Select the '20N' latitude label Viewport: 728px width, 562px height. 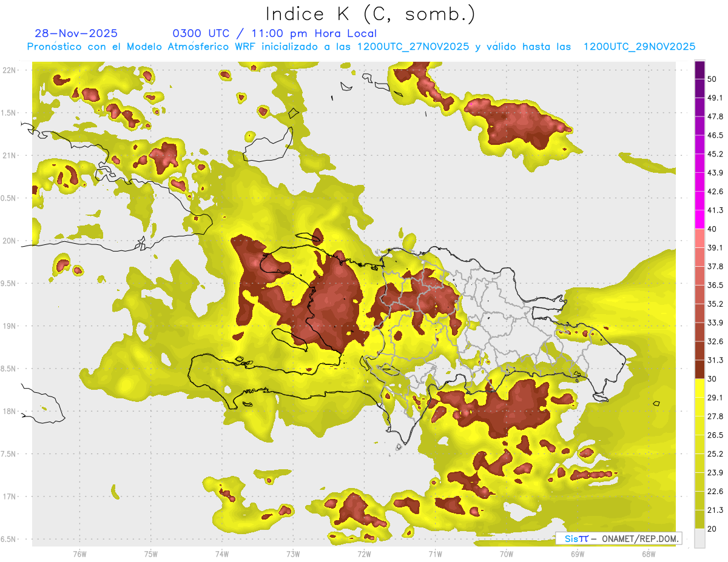tap(9, 241)
